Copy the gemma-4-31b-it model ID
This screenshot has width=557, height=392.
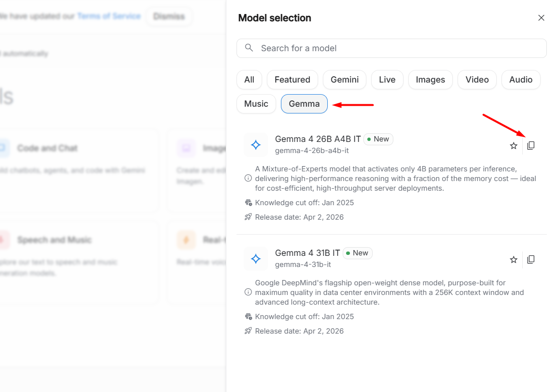point(531,260)
